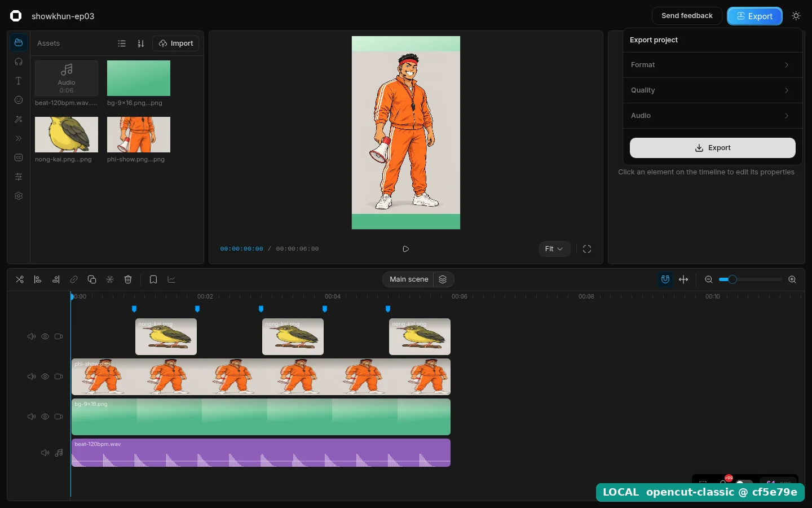Click the freeze frame snowflake icon
Screen dimensions: 812x508
click(110, 279)
